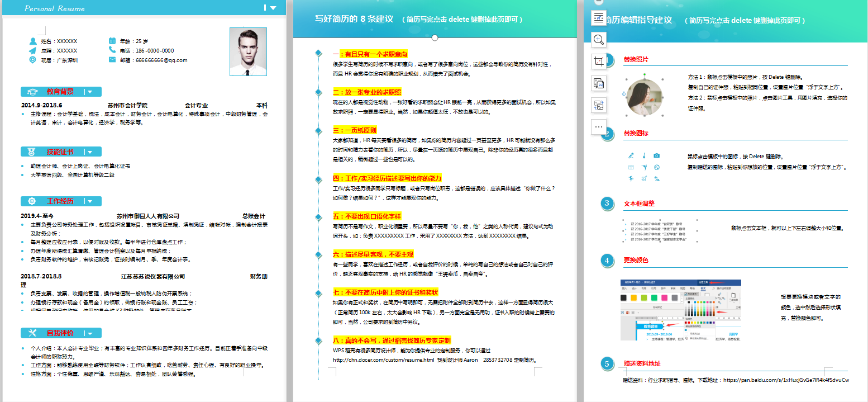This screenshot has height=402, width=868.
Task: Click the wrench tools icon in 自我评价 header
Action: click(x=32, y=333)
